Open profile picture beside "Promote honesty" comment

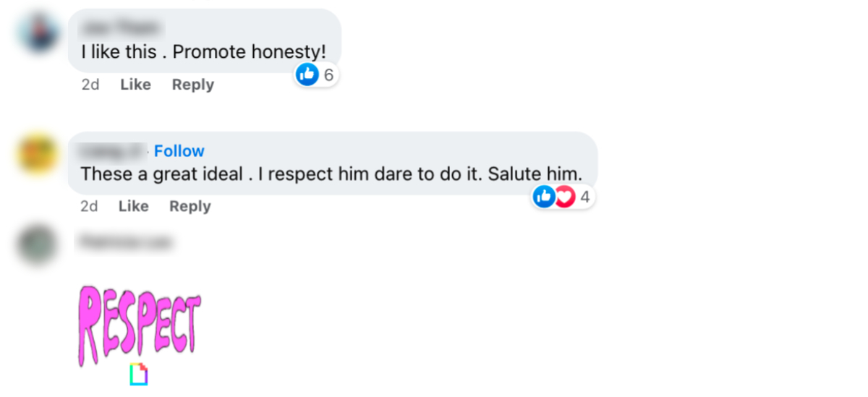38,33
